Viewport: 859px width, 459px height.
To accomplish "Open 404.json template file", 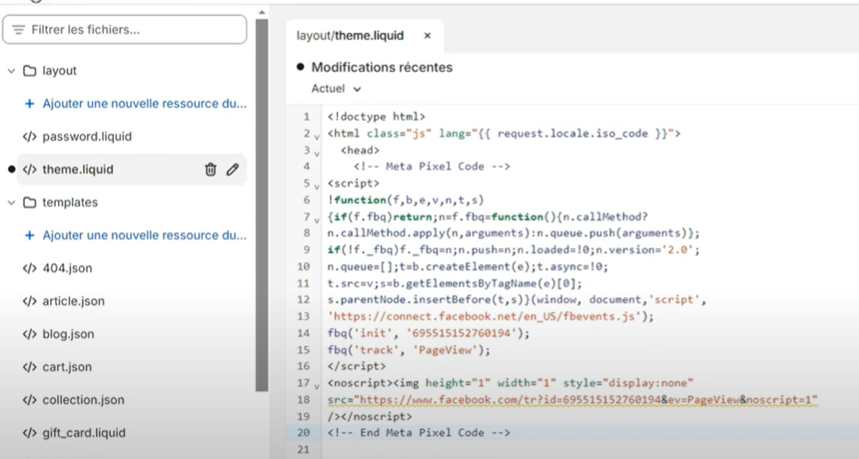I will (x=67, y=268).
